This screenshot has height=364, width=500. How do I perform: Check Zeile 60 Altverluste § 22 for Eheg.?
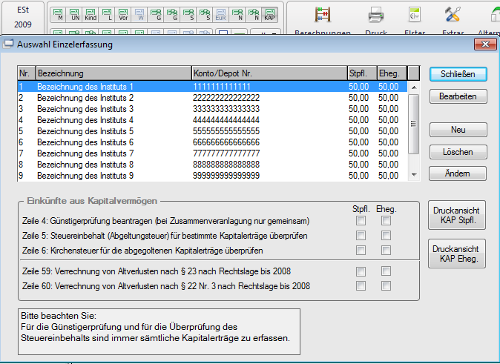pyautogui.click(x=386, y=286)
